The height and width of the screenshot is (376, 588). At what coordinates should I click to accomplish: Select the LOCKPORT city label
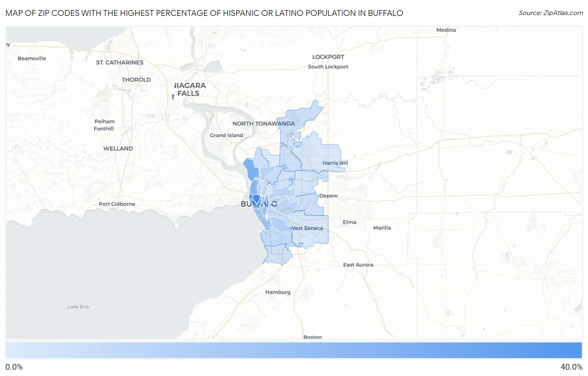point(328,57)
